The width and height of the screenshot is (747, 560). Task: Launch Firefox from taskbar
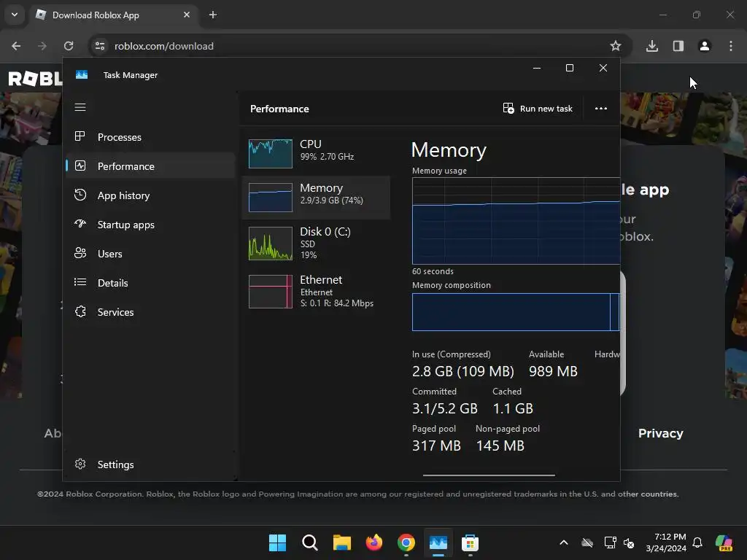(374, 542)
